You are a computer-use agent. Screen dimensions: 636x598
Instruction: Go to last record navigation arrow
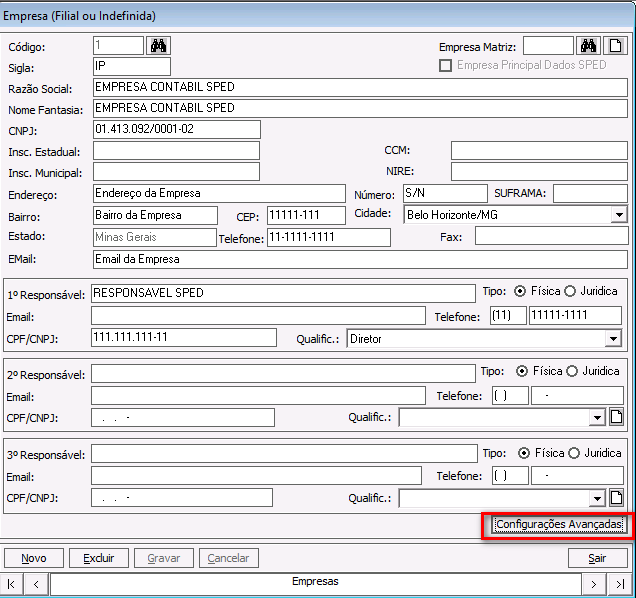click(x=620, y=583)
